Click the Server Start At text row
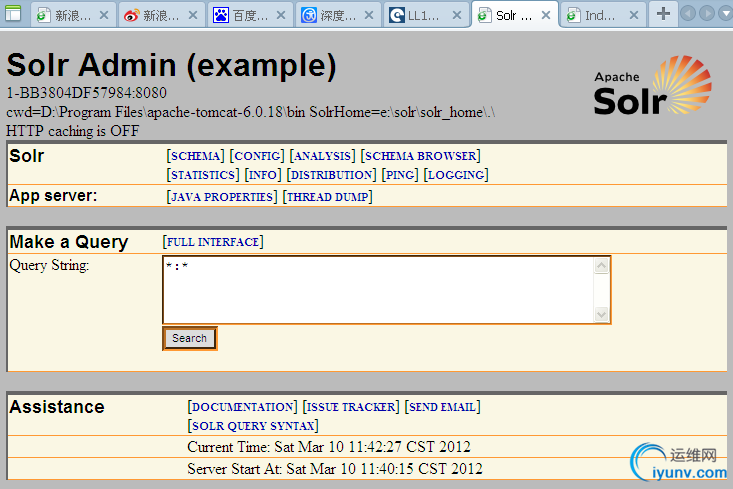This screenshot has width=733, height=489. click(x=335, y=468)
